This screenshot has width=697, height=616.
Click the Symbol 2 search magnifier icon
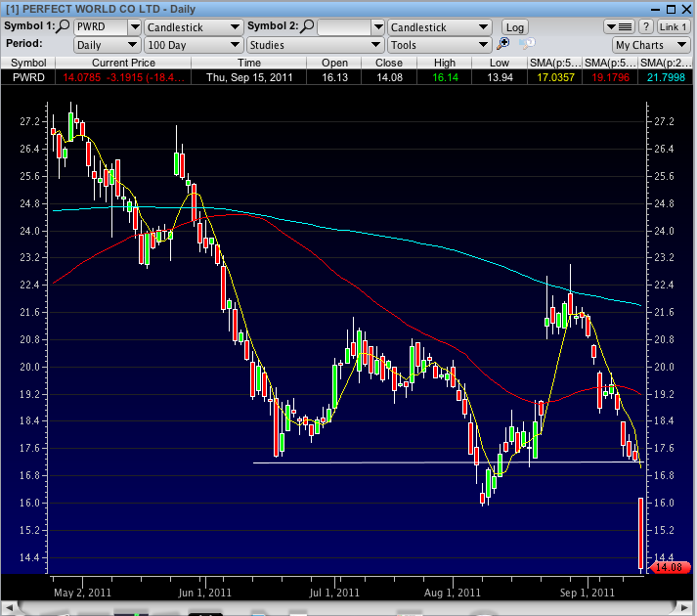[307, 27]
